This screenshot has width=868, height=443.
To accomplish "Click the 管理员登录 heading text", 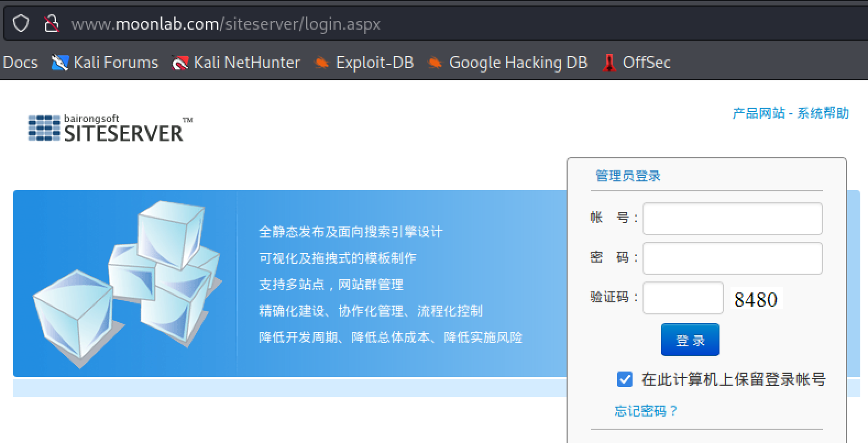I will [628, 176].
